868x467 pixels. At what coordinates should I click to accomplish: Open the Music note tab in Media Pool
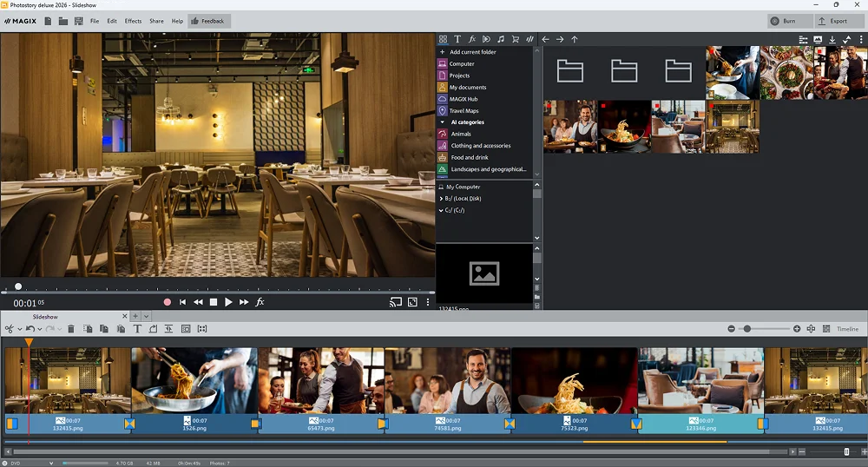click(x=501, y=39)
